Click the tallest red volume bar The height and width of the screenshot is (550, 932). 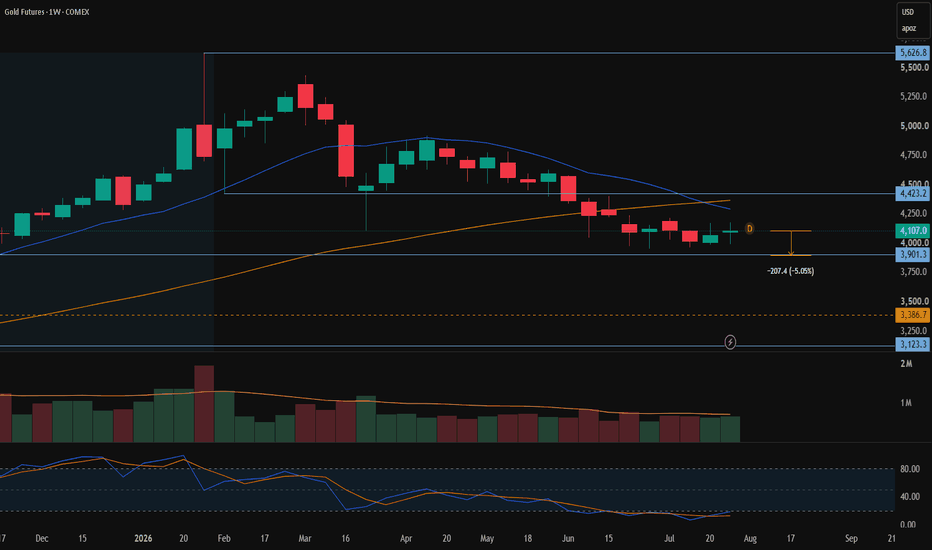pos(204,404)
